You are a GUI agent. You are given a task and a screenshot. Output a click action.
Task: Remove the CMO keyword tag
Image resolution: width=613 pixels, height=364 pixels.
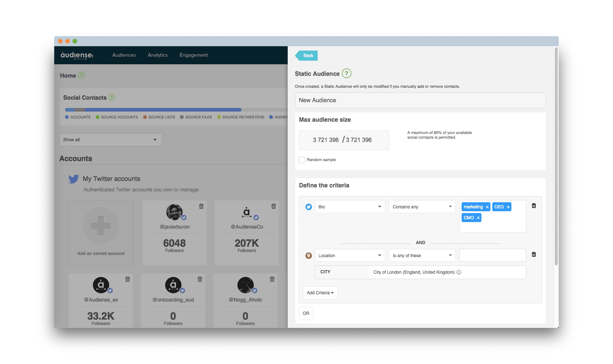click(x=478, y=218)
